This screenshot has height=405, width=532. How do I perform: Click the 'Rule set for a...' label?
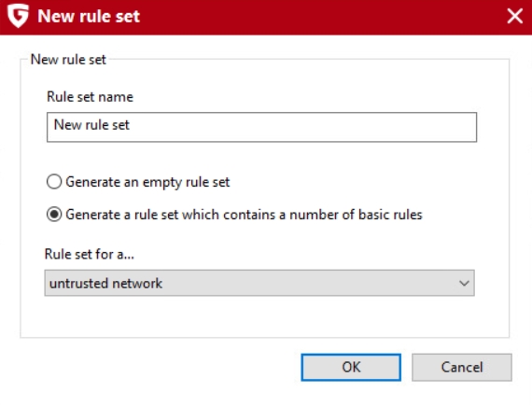click(x=90, y=254)
